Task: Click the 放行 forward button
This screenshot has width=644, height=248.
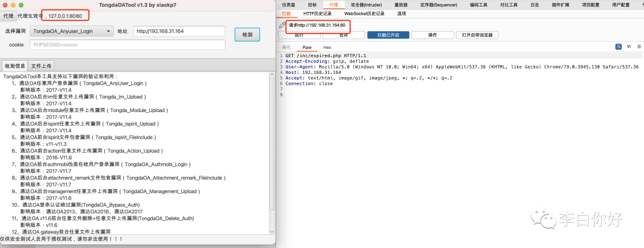Action: click(299, 35)
